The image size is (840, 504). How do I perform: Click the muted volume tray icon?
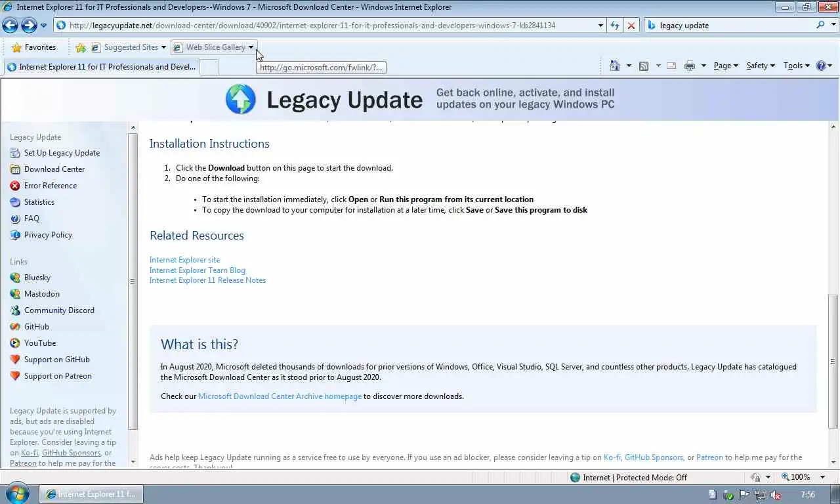coord(776,495)
